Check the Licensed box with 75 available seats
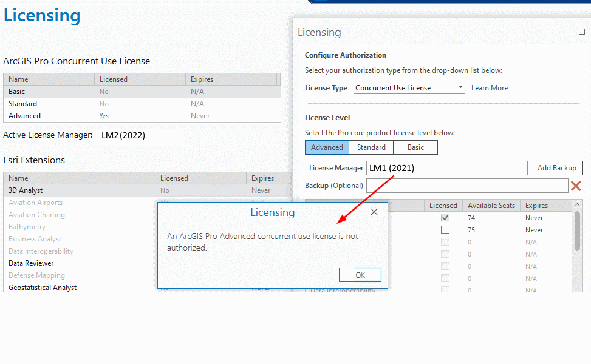591x364 pixels. [x=445, y=229]
